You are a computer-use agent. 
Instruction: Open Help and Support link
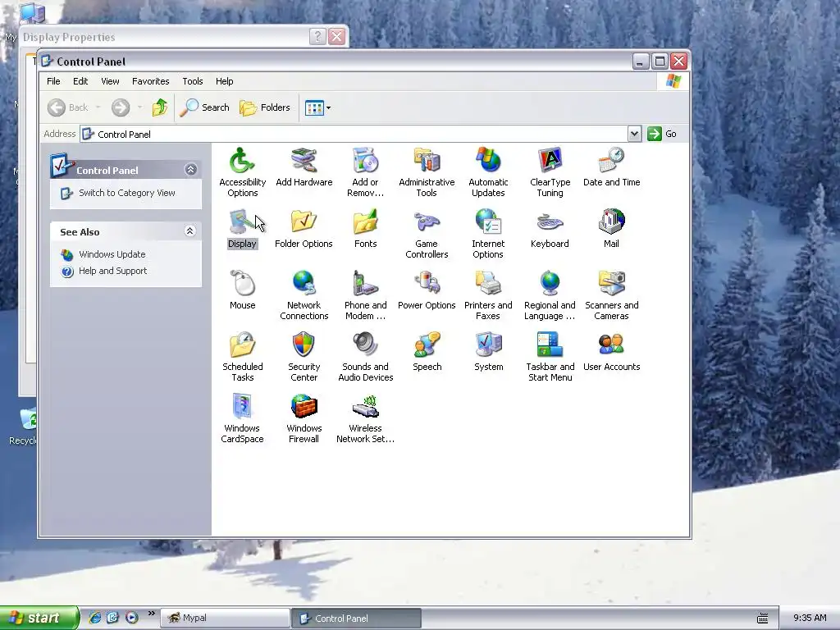click(x=112, y=271)
